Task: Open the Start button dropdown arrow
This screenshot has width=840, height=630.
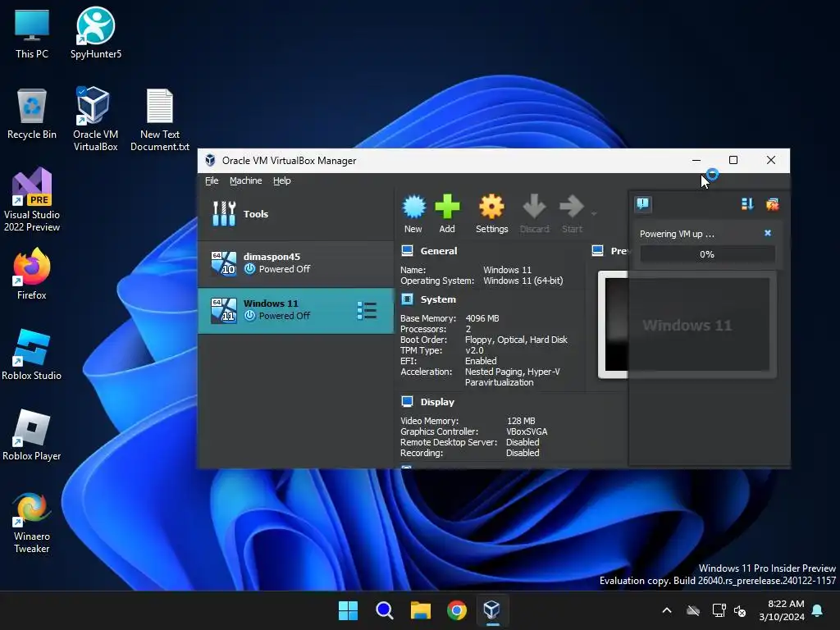Action: (594, 214)
